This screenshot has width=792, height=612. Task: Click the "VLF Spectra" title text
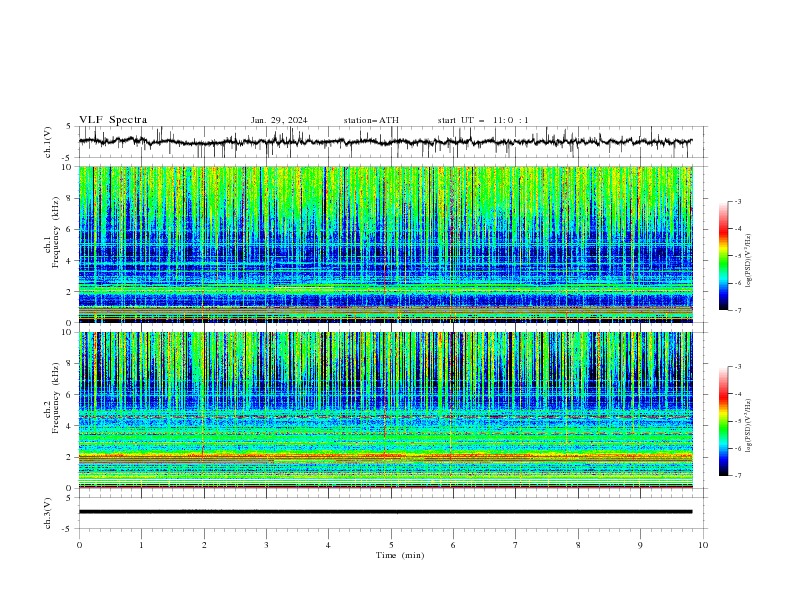click(x=113, y=120)
